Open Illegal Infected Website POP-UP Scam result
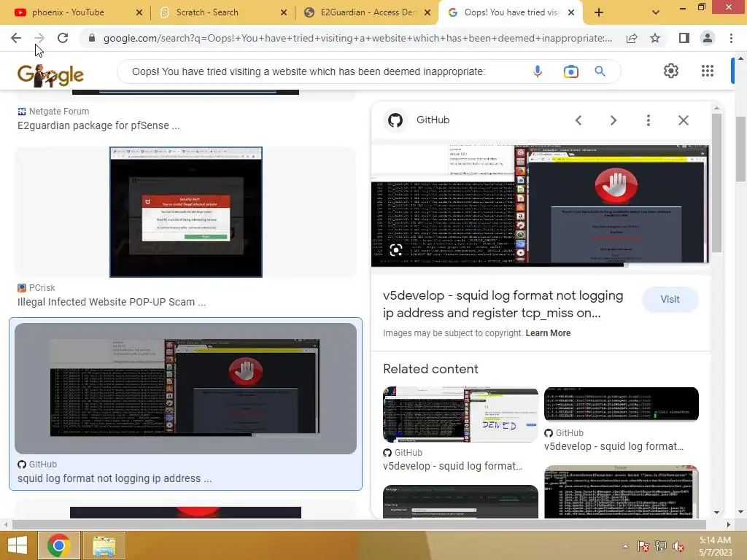The image size is (747, 560). pos(112,302)
